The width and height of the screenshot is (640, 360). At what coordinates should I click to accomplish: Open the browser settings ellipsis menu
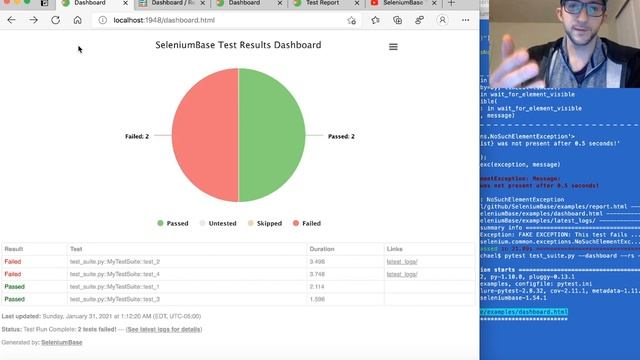coord(466,20)
